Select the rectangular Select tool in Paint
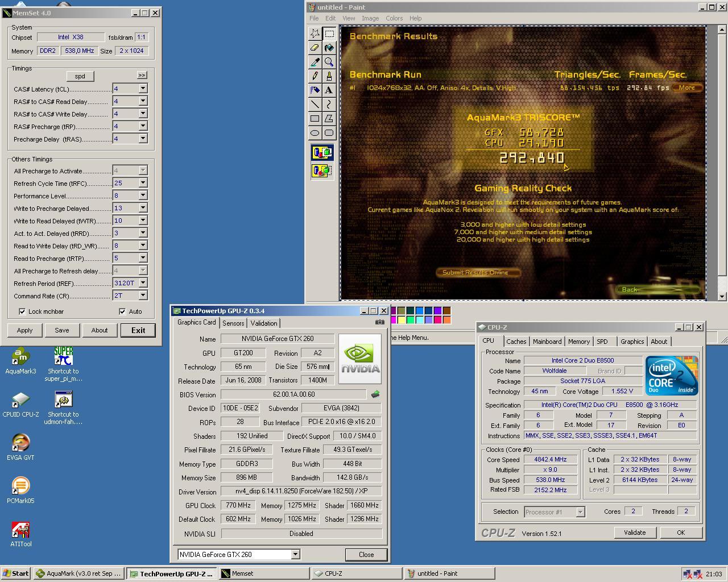728x582 pixels. [x=329, y=34]
